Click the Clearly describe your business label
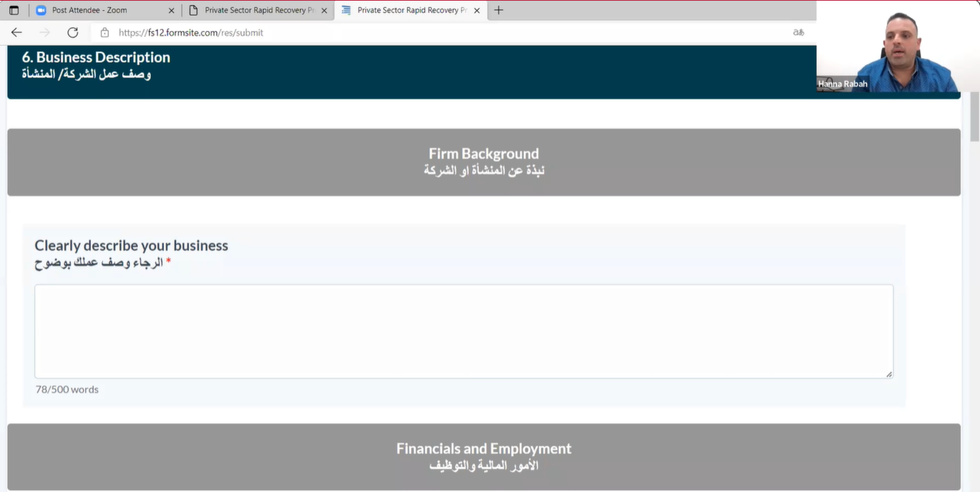The image size is (980, 492). click(x=131, y=245)
